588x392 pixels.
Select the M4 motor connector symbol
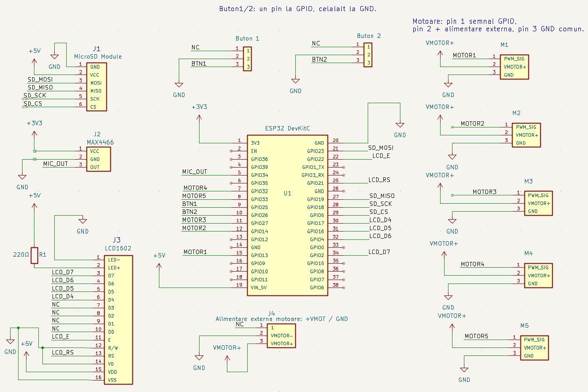[x=538, y=276]
